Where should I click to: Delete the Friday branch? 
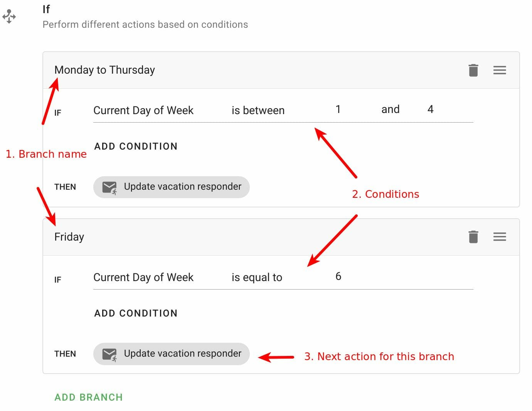(x=473, y=237)
